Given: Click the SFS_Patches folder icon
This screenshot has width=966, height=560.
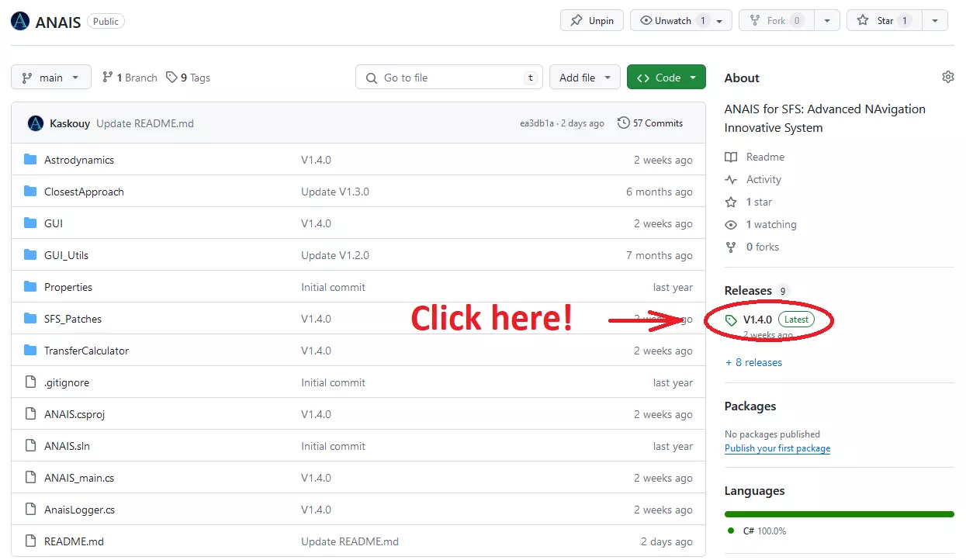Looking at the screenshot, I should (x=30, y=319).
